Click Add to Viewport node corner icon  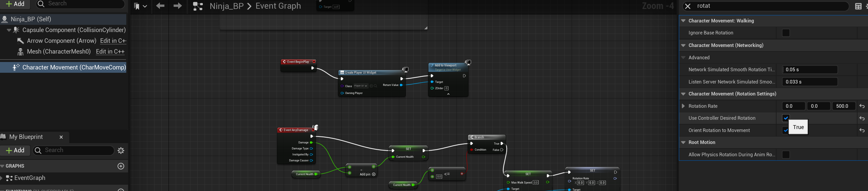(468, 62)
